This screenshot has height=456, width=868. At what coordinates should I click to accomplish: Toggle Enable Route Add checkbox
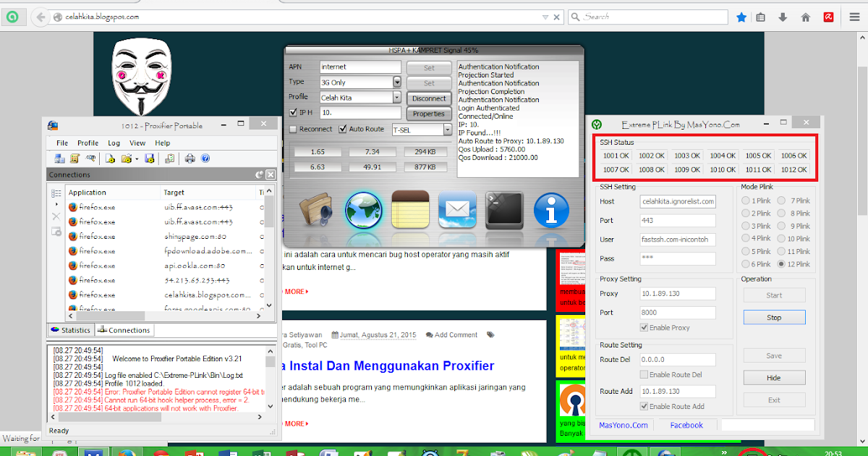[x=644, y=406]
